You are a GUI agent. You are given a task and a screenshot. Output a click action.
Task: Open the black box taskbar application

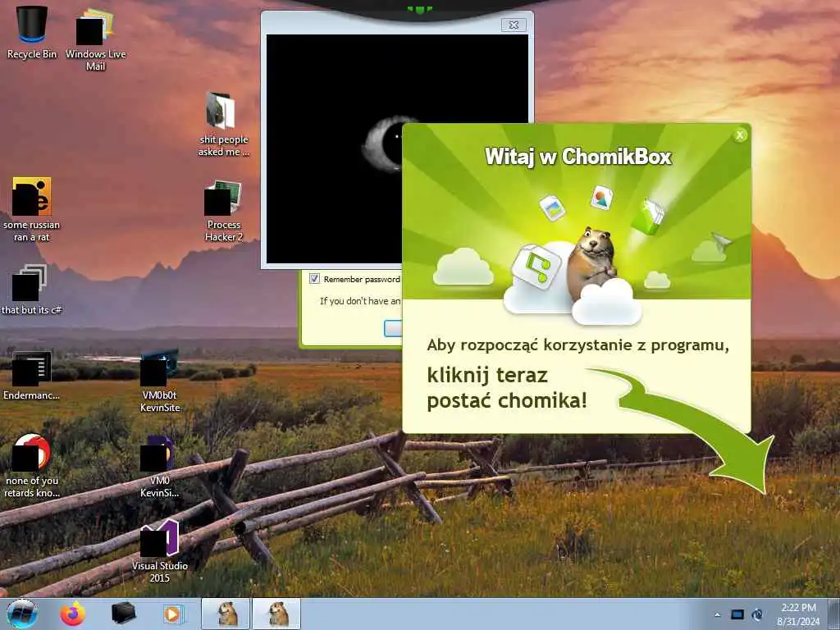click(x=123, y=614)
